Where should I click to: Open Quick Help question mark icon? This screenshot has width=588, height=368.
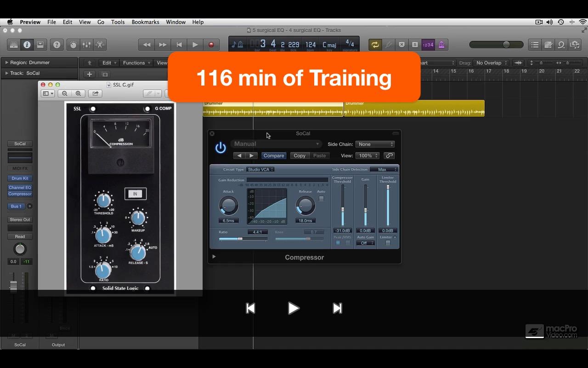click(x=57, y=45)
